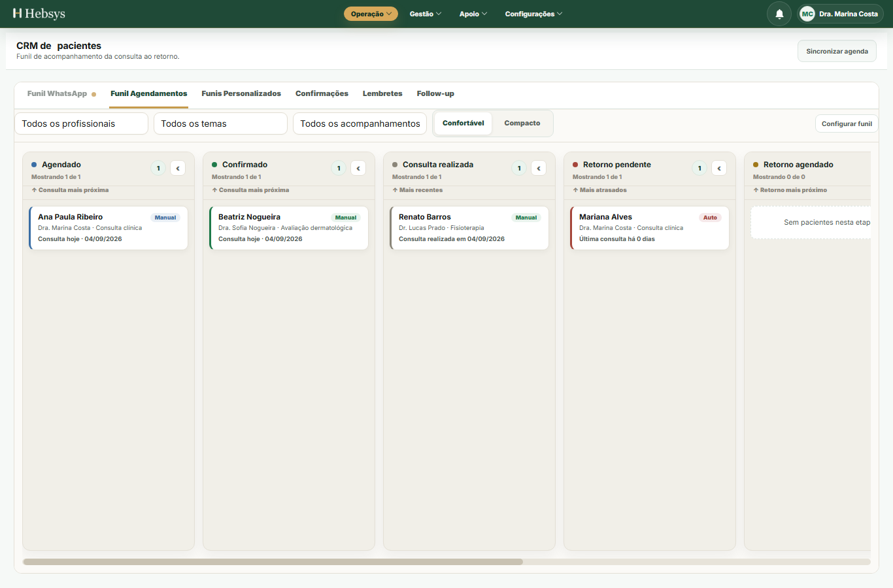Click 'Dra. Sofia Nogueira · Avaliação dermatológica' text
Viewport: 893px width, 588px height.
point(285,228)
